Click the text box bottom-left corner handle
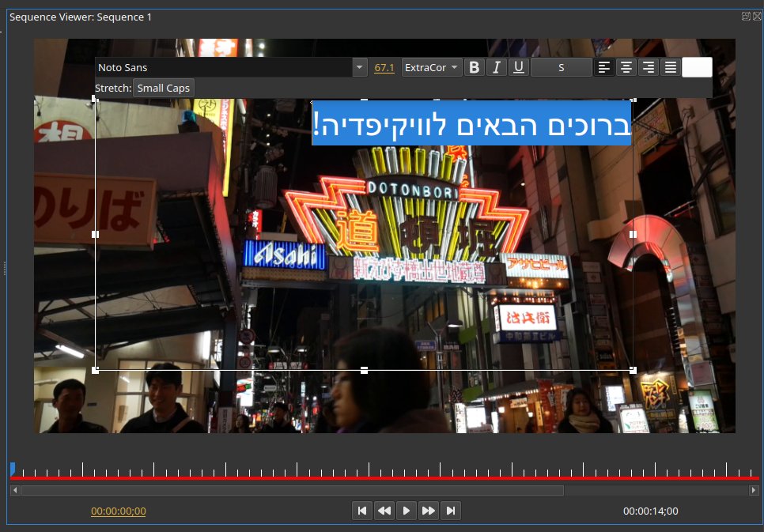The image size is (764, 532). tap(95, 371)
